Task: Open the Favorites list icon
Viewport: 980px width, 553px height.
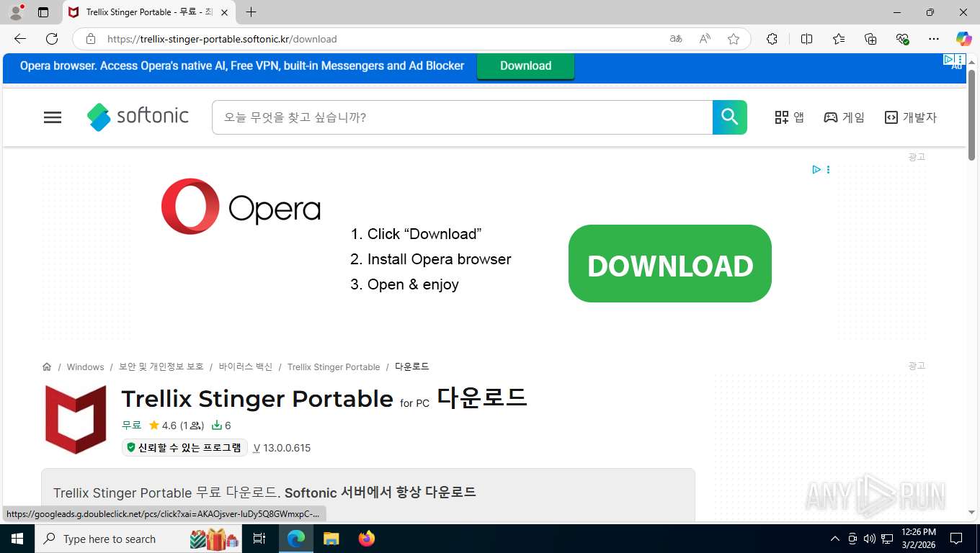Action: click(x=839, y=39)
